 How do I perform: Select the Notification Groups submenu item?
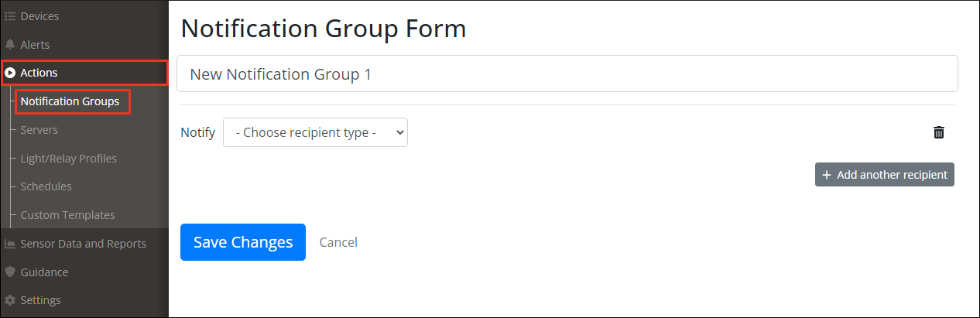point(70,101)
